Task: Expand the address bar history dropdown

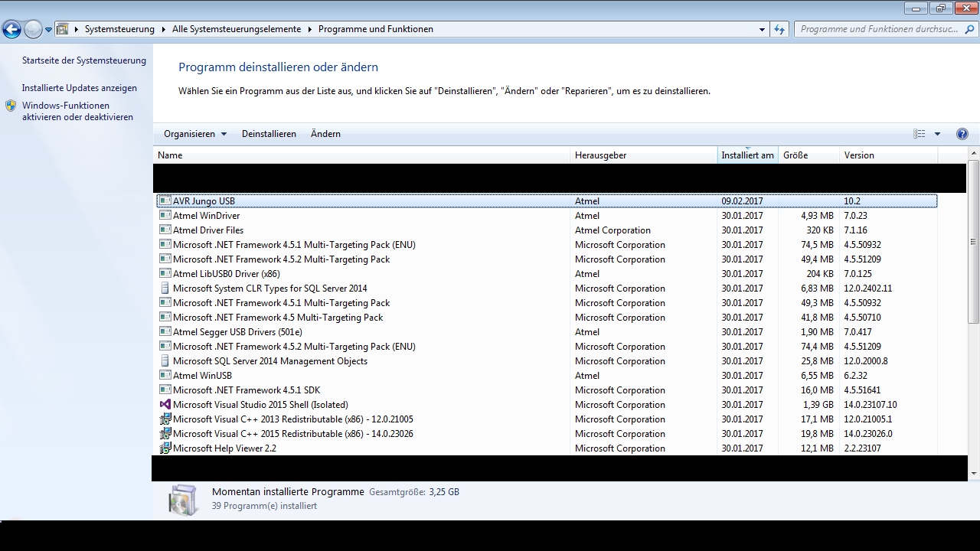Action: 762,29
